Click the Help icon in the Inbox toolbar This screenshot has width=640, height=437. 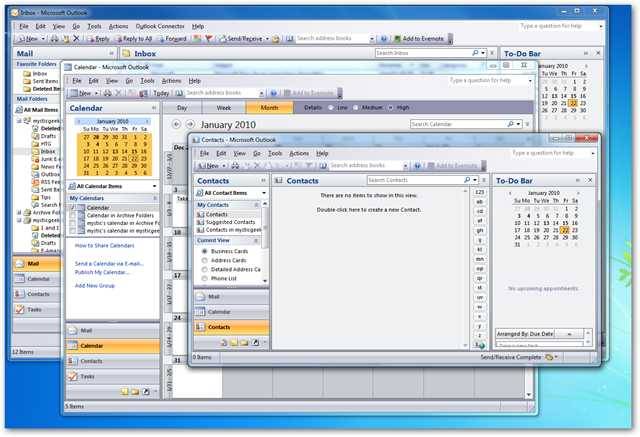pos(384,39)
